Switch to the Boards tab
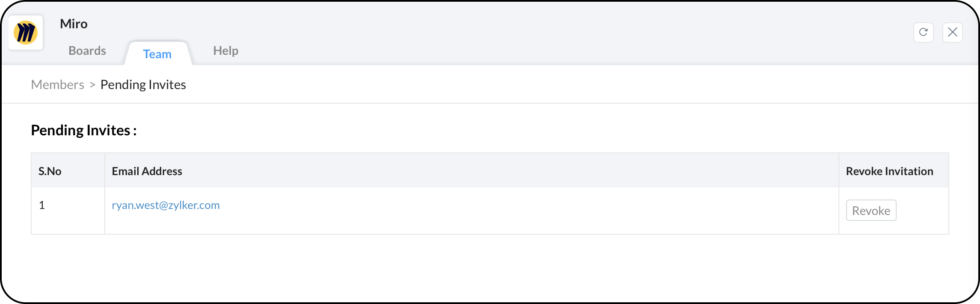Screen dimensions: 980x304 pos(87,51)
